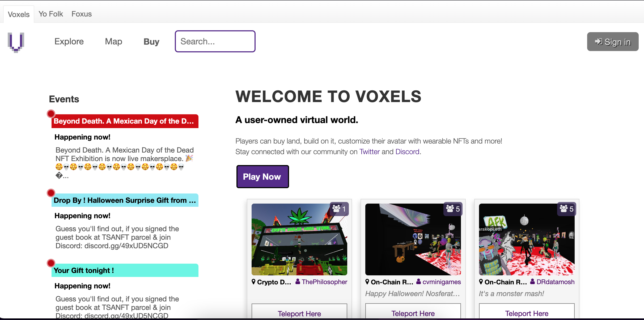Click visitor count badge on DRdatamosh card
The image size is (644, 320).
point(566,209)
